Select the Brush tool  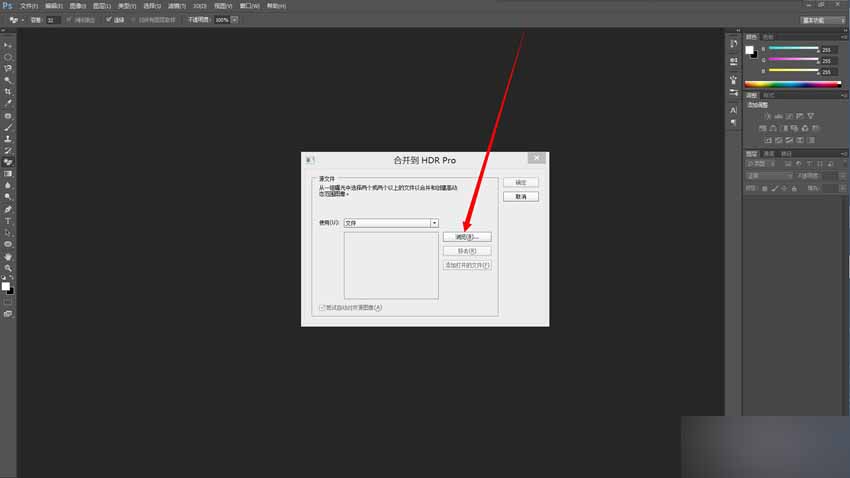click(x=8, y=127)
